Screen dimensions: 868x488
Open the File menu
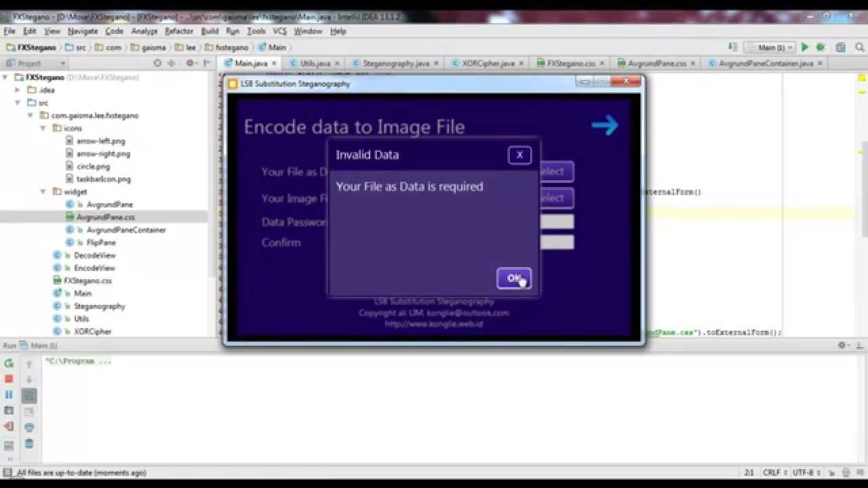click(x=9, y=31)
